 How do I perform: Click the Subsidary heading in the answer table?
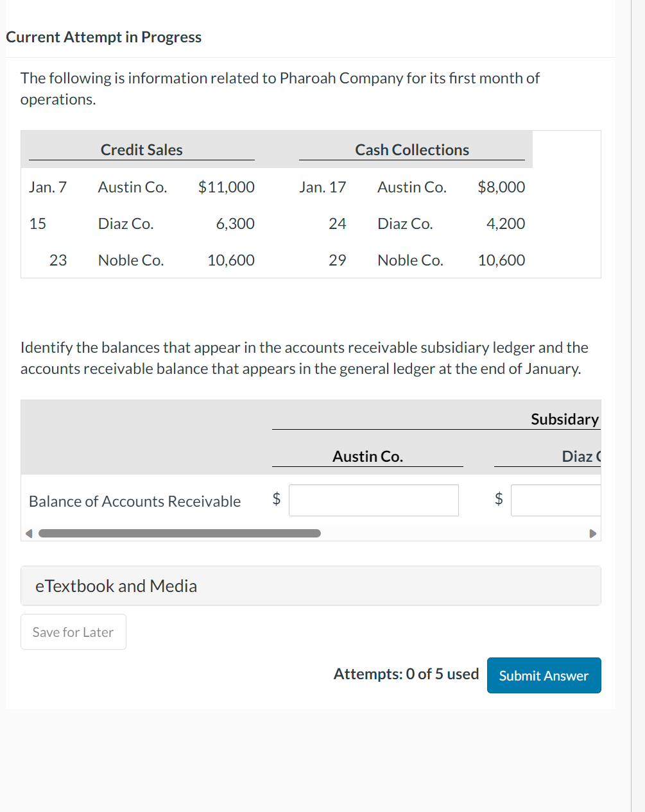pos(564,419)
